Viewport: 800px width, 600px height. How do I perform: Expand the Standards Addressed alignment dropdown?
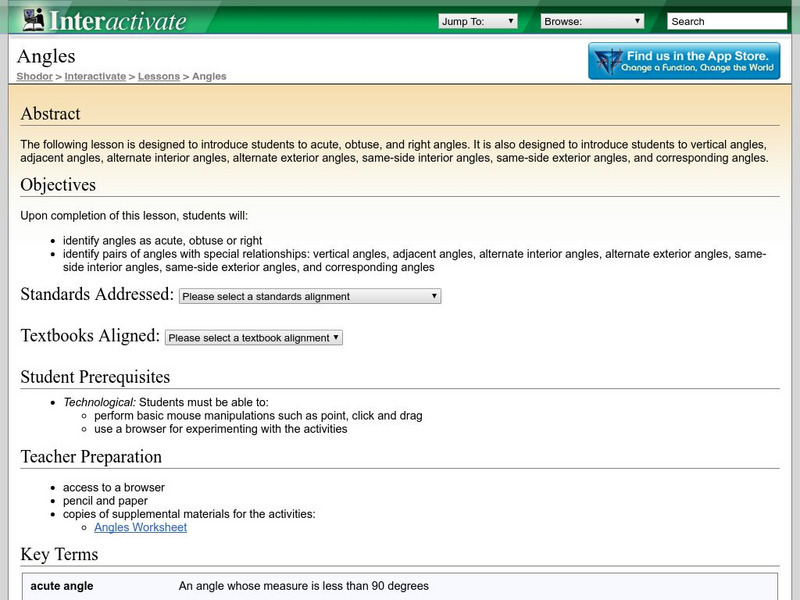tap(310, 296)
